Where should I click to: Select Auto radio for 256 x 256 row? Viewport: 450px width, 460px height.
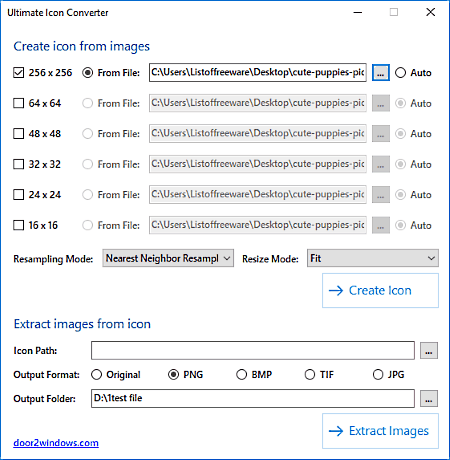tap(400, 73)
